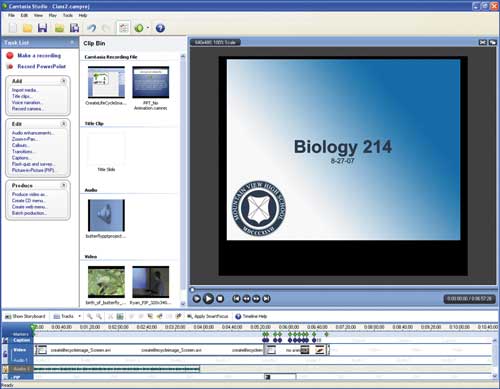Select the birth_of_butterfly video thumbnail
Screen dimensions: 500x389
[x=106, y=282]
